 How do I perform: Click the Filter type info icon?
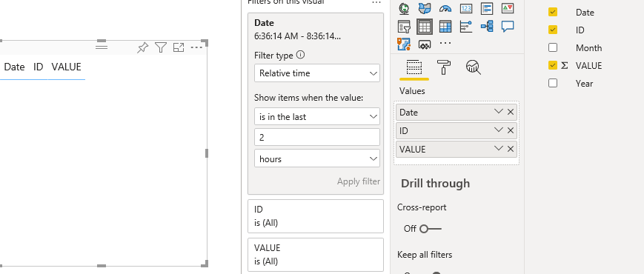[x=301, y=55]
